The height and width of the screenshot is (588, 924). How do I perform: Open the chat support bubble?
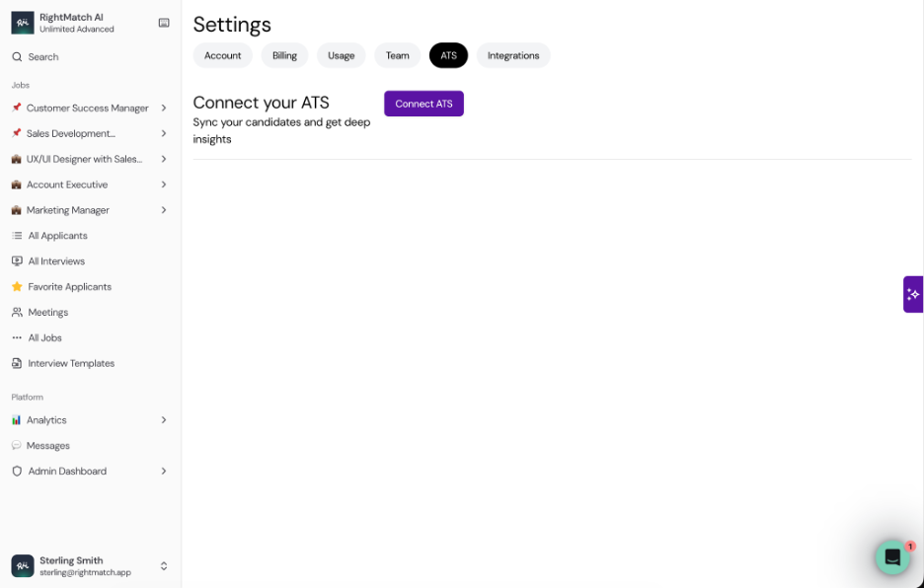[x=892, y=556]
